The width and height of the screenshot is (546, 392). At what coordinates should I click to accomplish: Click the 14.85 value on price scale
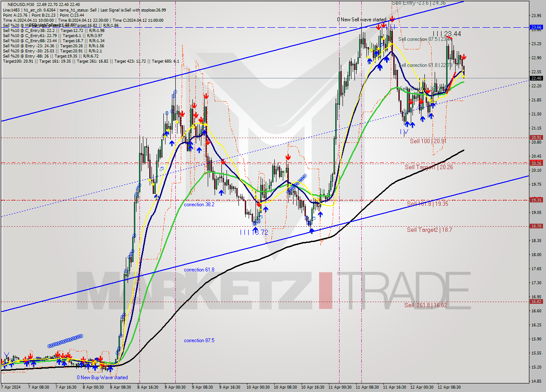pyautogui.click(x=536, y=381)
